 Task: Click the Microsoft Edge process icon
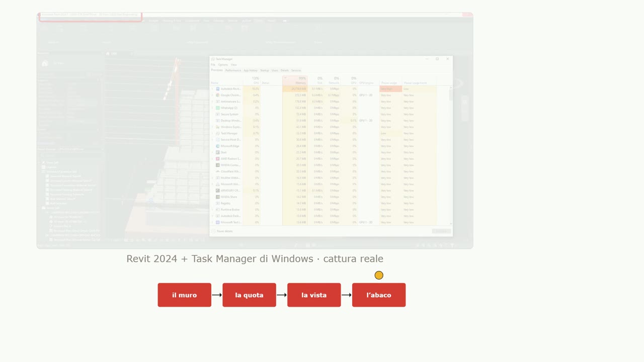pyautogui.click(x=217, y=146)
